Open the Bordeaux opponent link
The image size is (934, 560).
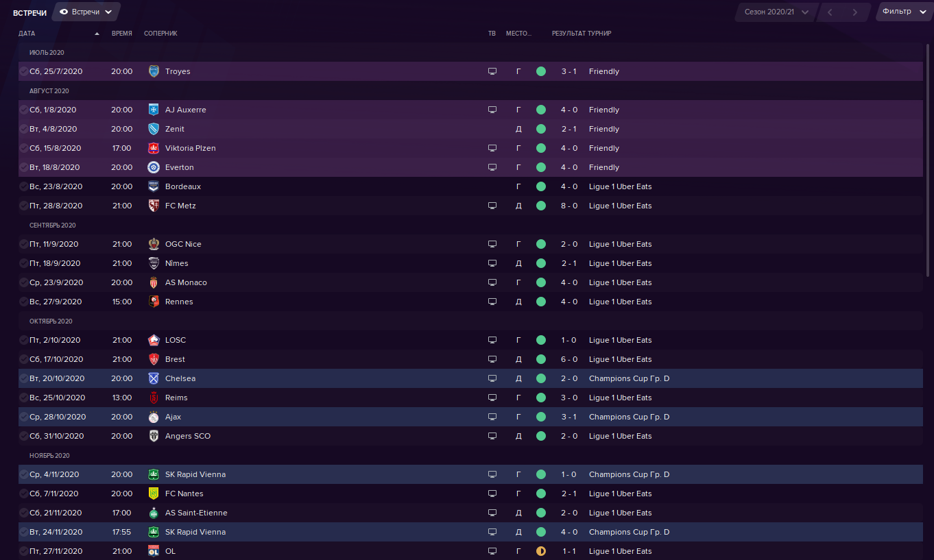(x=183, y=186)
